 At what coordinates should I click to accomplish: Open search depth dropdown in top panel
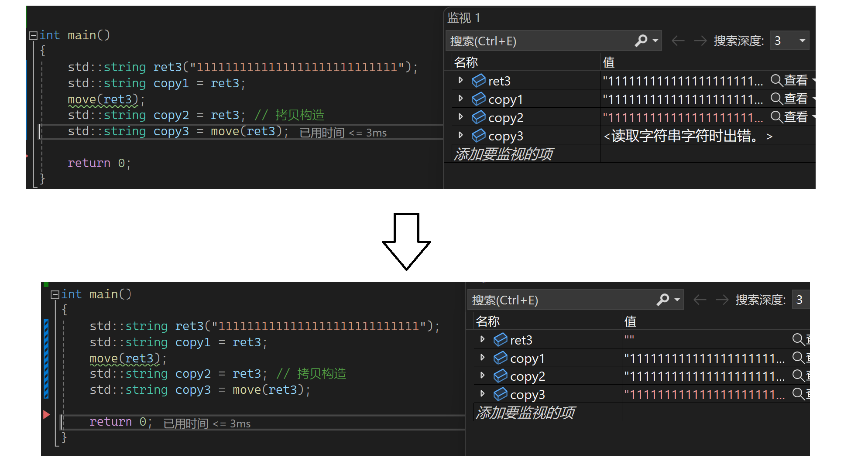[802, 41]
